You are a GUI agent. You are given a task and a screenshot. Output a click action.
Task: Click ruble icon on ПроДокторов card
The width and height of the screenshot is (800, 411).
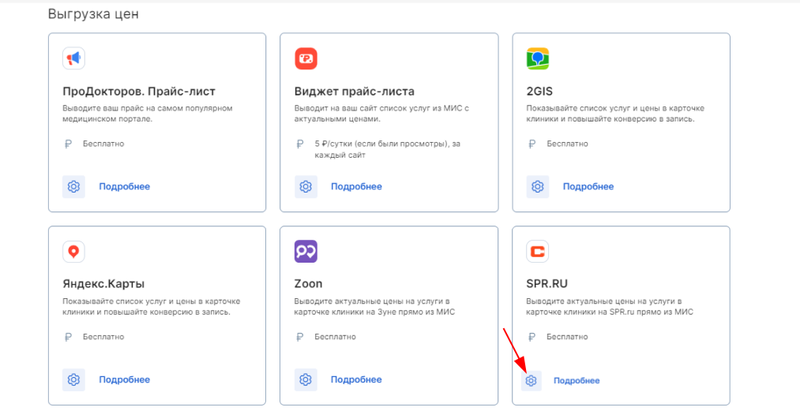click(x=68, y=144)
